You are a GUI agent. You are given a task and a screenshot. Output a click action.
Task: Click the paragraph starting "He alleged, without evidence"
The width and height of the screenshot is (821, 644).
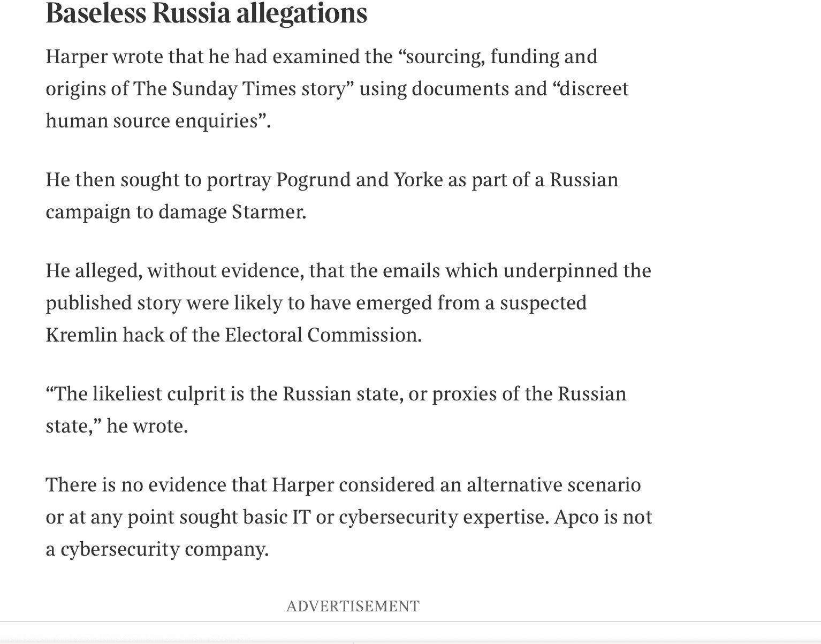[x=348, y=302]
